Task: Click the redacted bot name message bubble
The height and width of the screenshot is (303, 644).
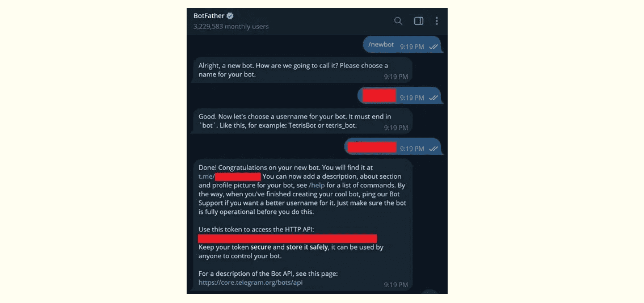Action: (x=399, y=96)
